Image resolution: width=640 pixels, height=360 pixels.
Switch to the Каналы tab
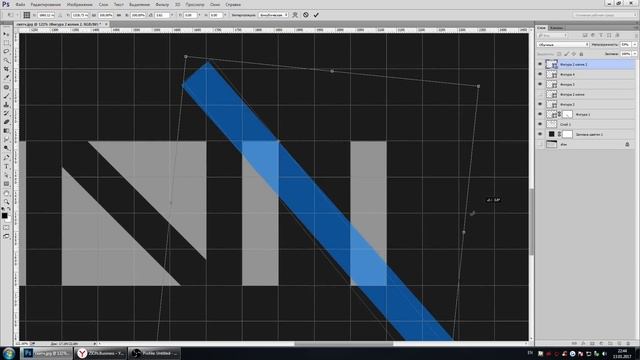556,28
